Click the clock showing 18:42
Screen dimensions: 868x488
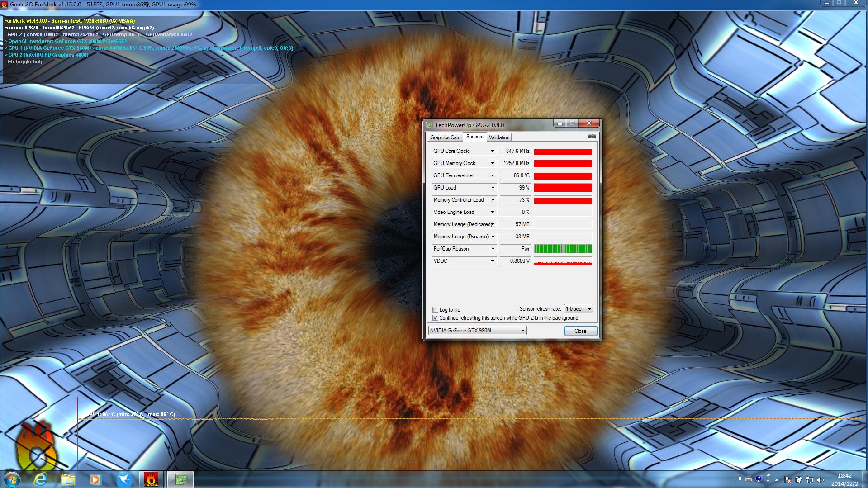tap(844, 476)
